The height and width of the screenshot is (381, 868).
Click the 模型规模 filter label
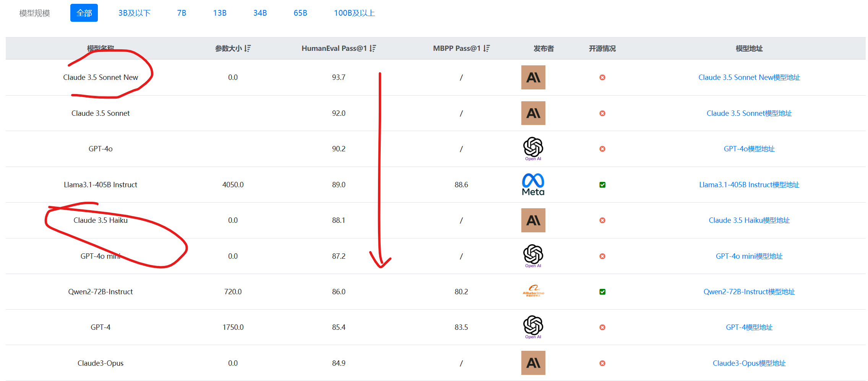pyautogui.click(x=35, y=13)
